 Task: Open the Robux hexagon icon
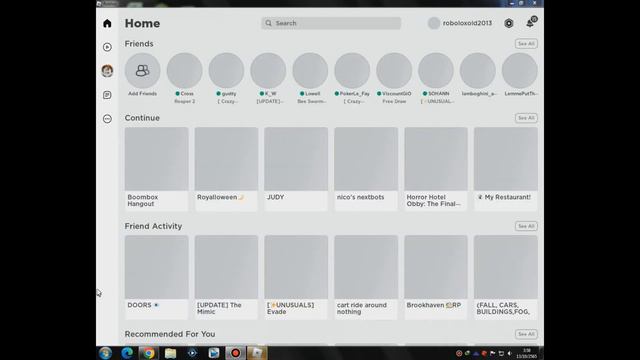tap(509, 23)
